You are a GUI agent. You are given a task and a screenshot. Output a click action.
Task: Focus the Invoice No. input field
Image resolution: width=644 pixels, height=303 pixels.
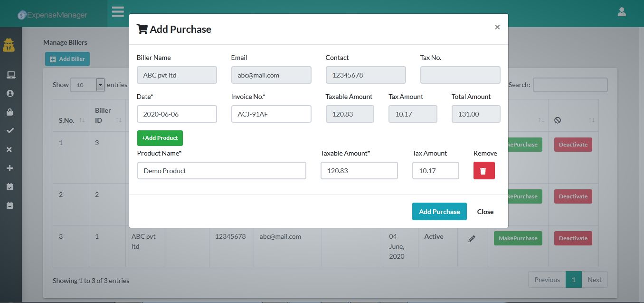point(271,114)
